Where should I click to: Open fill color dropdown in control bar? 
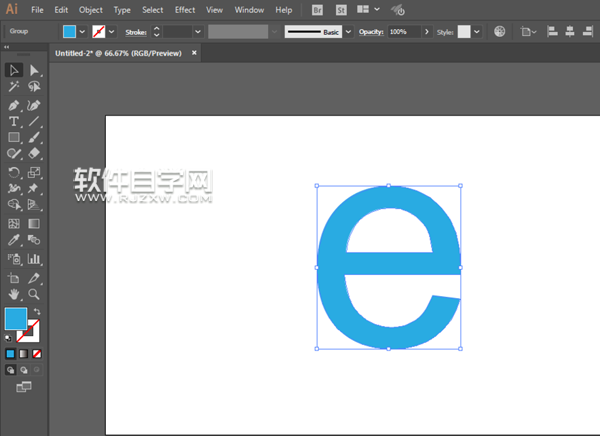click(82, 31)
